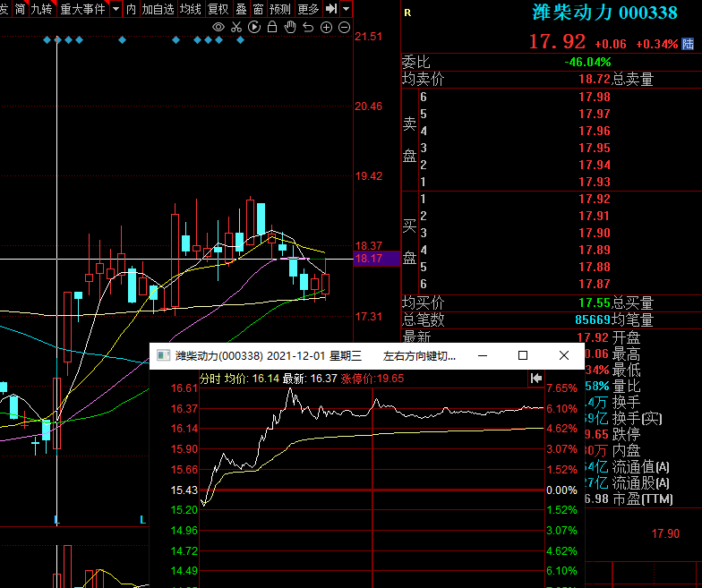This screenshot has width=702, height=588.
Task: Click the R icon beside stock title
Action: click(407, 13)
